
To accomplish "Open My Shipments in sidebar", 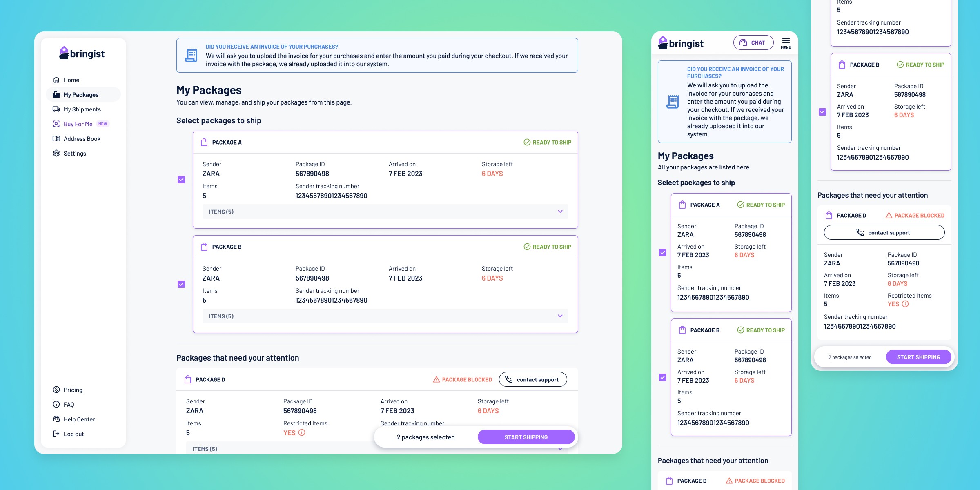I will click(x=82, y=109).
